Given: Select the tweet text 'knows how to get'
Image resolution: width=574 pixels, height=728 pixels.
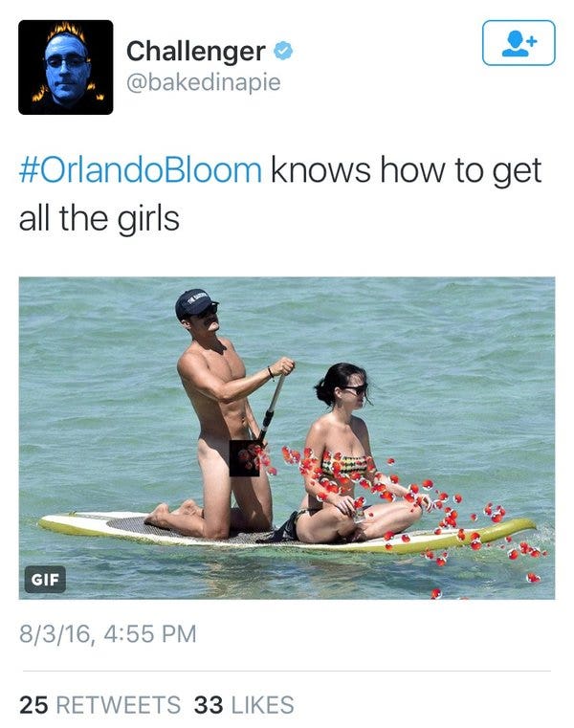Looking at the screenshot, I should (x=407, y=171).
